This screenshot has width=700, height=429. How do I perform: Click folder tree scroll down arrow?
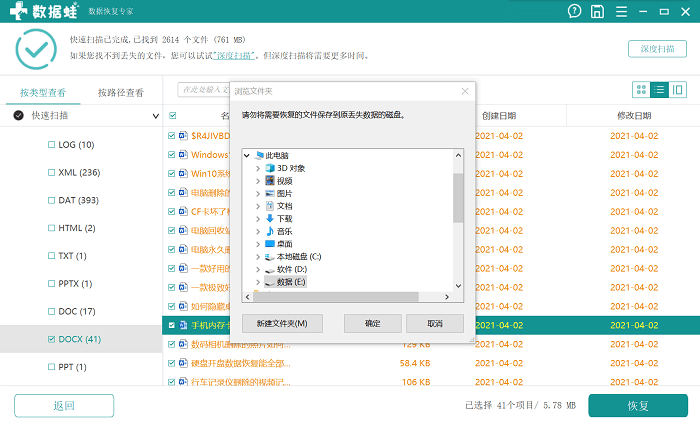(x=458, y=286)
